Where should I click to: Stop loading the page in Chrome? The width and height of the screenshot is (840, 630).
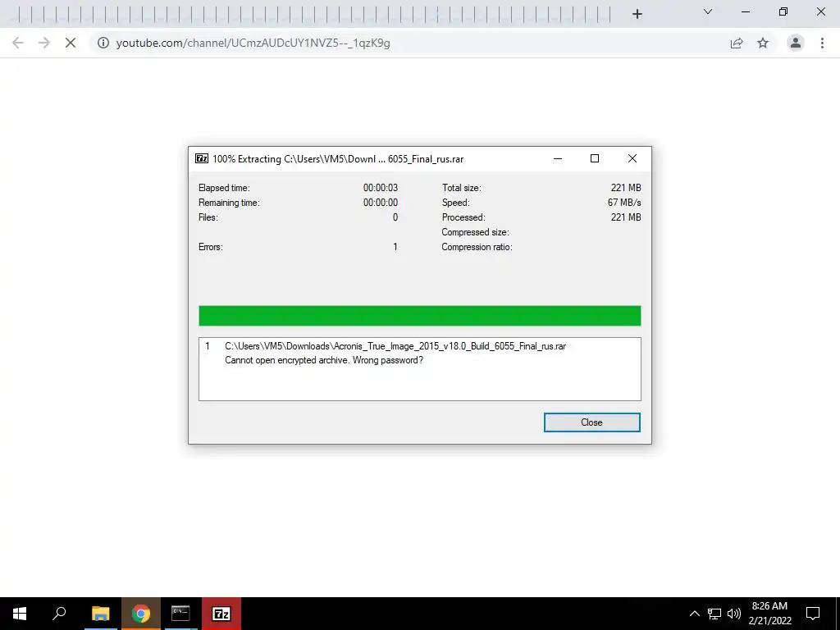[71, 43]
